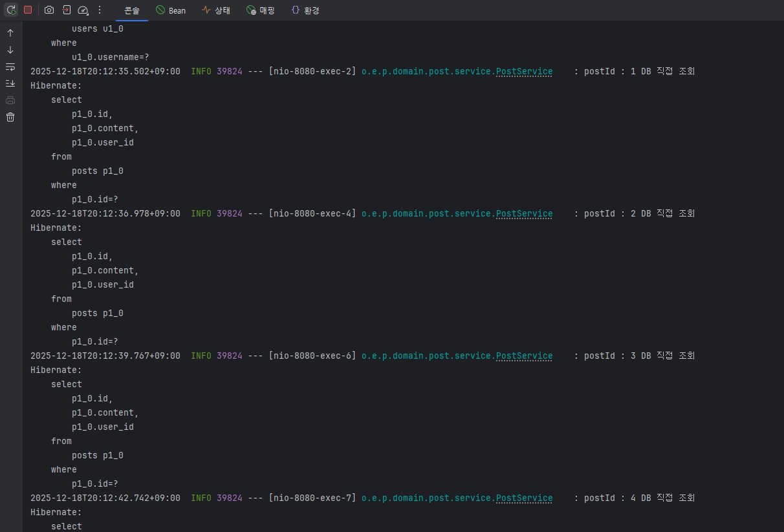Screen dimensions: 784x532
Task: Click the thread name '[nio-8080-exec-7]'
Action: (312, 498)
